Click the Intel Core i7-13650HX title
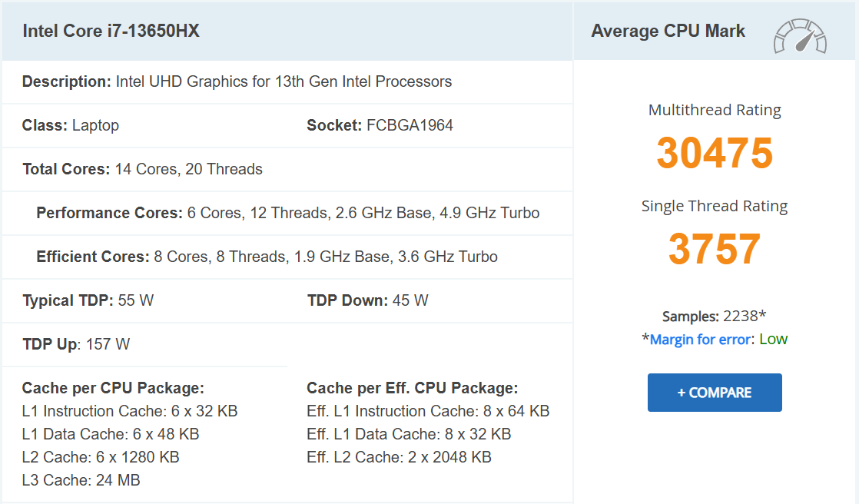Screen dimensions: 859x504 click(111, 31)
